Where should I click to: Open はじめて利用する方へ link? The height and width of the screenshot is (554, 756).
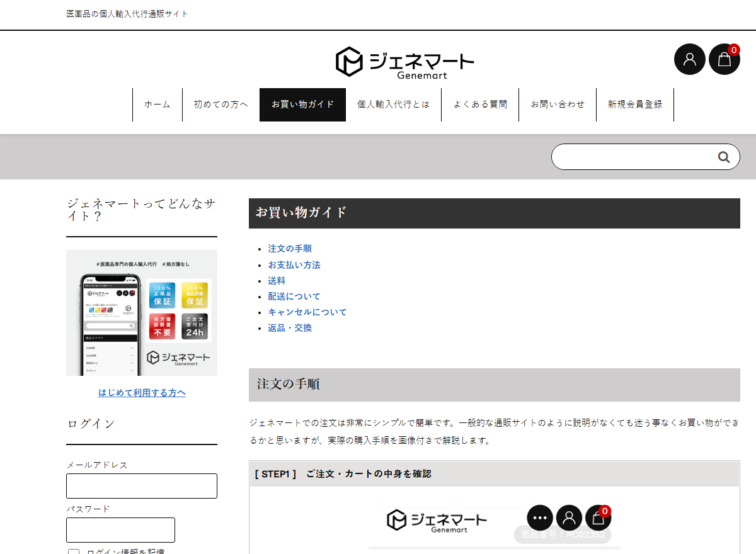click(x=142, y=393)
